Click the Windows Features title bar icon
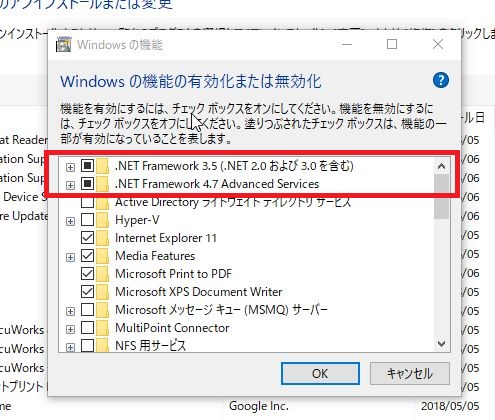 (63, 44)
